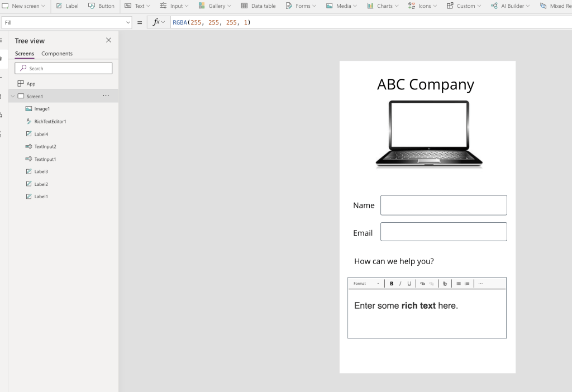Viewport: 572px width, 392px height.
Task: Click the Data table button
Action: [x=258, y=6]
